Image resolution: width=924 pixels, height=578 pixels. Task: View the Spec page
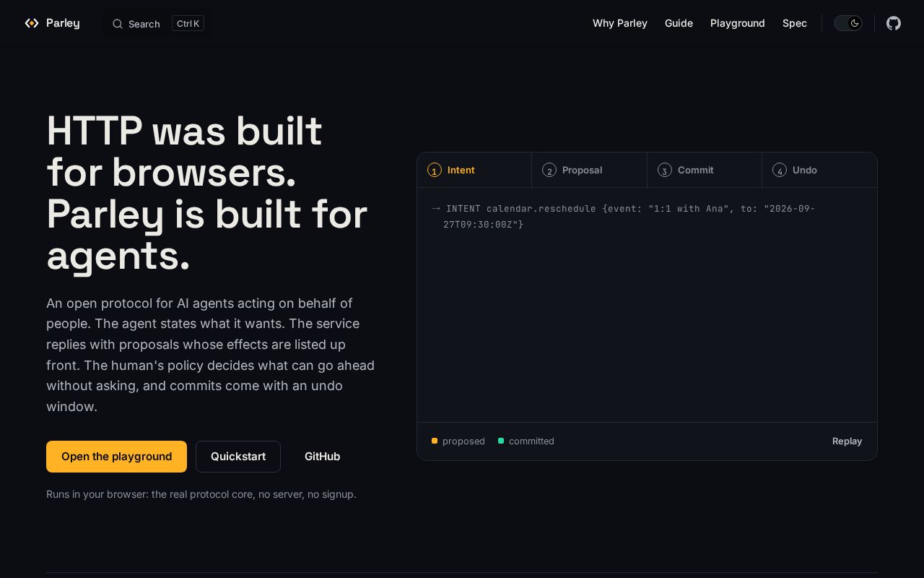click(x=795, y=23)
